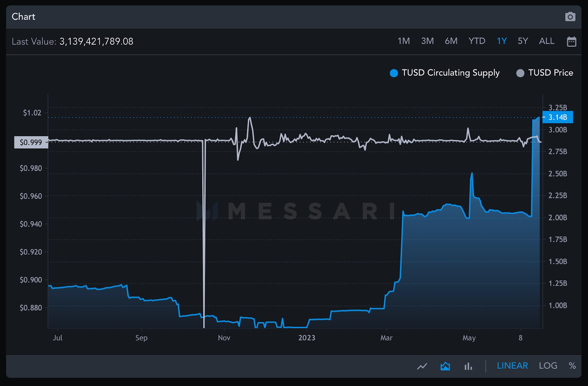Select LINEAR scale mode

pos(512,365)
